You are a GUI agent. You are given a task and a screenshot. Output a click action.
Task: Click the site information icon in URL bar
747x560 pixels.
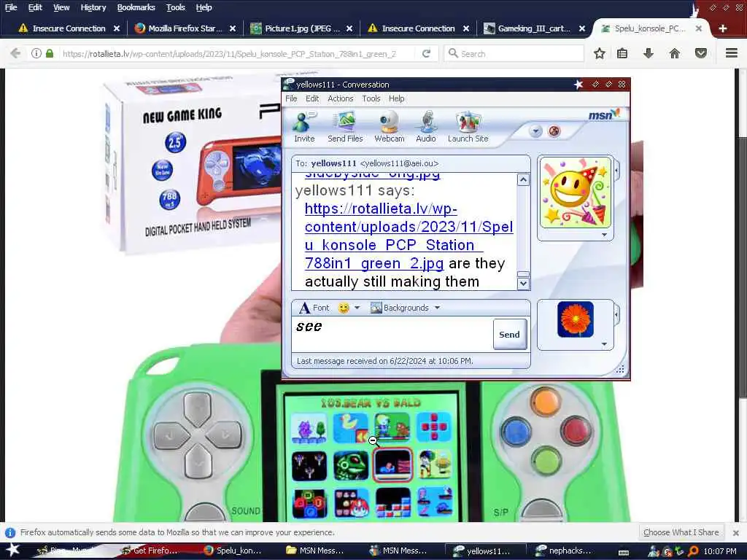pyautogui.click(x=36, y=53)
